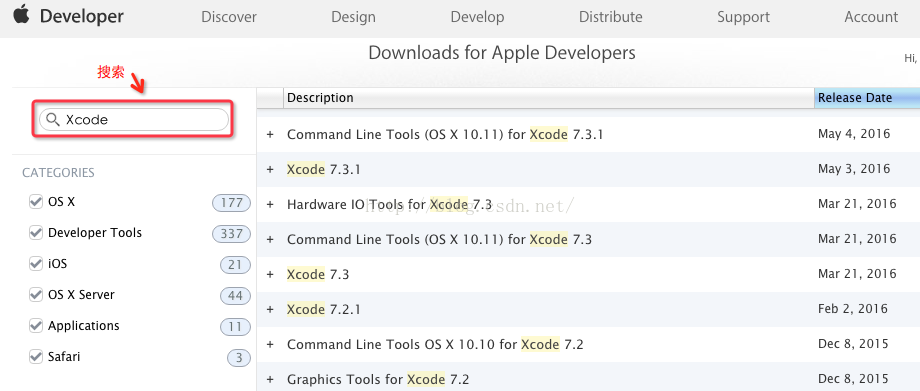Open the Discover menu

[x=229, y=17]
